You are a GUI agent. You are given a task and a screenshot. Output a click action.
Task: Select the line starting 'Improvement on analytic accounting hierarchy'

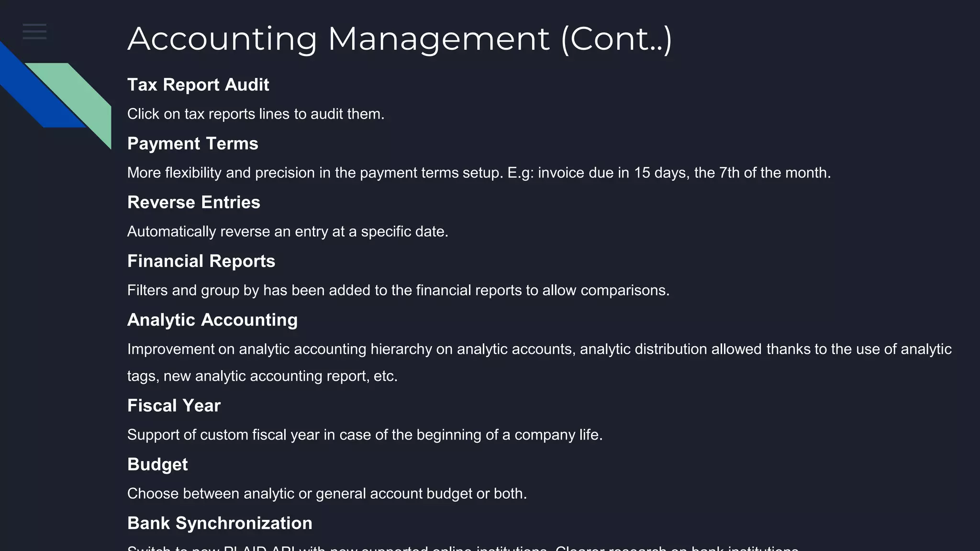tap(539, 349)
